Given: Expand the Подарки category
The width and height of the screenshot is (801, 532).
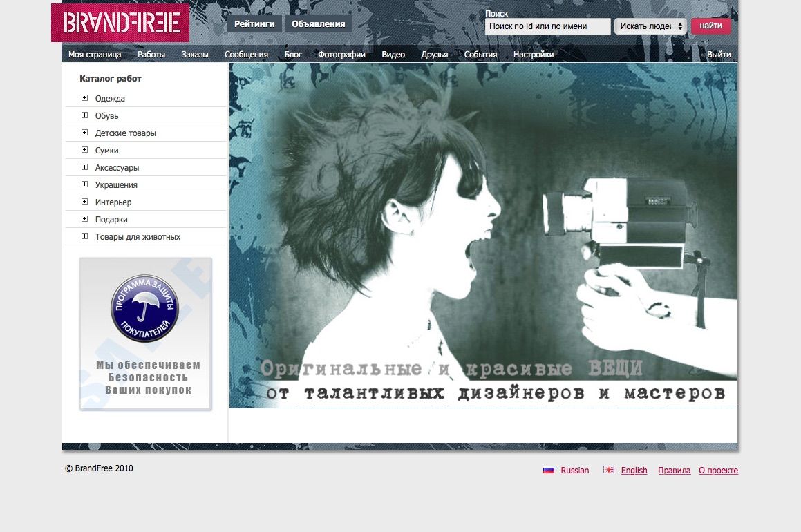Looking at the screenshot, I should (85, 219).
